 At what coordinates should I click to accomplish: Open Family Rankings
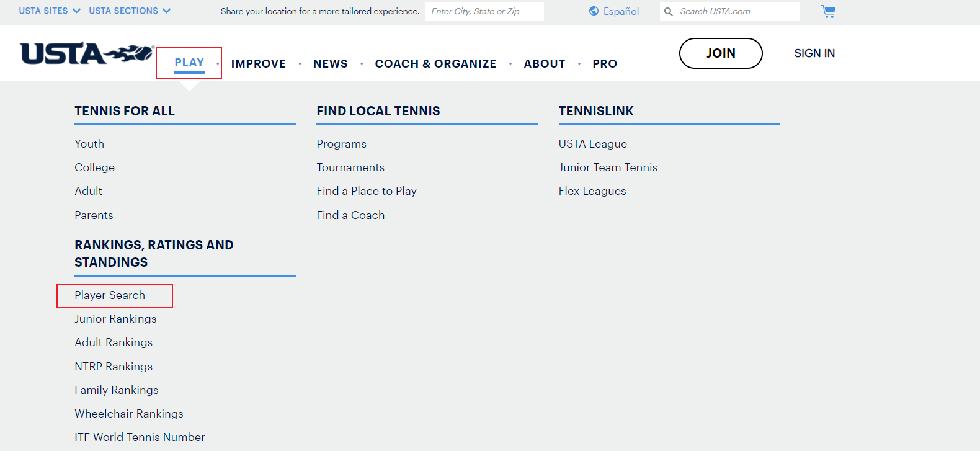[117, 390]
